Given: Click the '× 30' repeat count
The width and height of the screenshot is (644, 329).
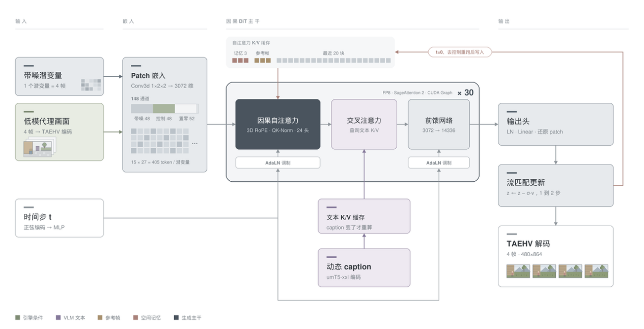Looking at the screenshot, I should [465, 93].
